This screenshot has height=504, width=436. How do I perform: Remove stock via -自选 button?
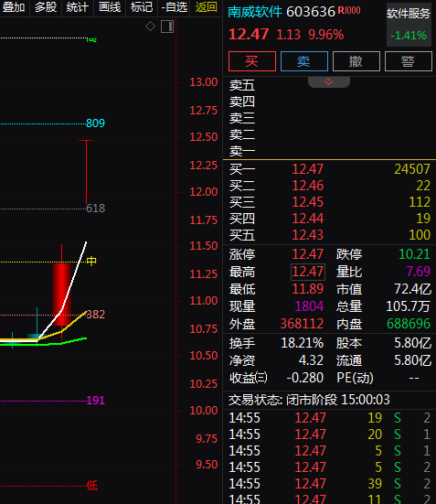tap(175, 7)
